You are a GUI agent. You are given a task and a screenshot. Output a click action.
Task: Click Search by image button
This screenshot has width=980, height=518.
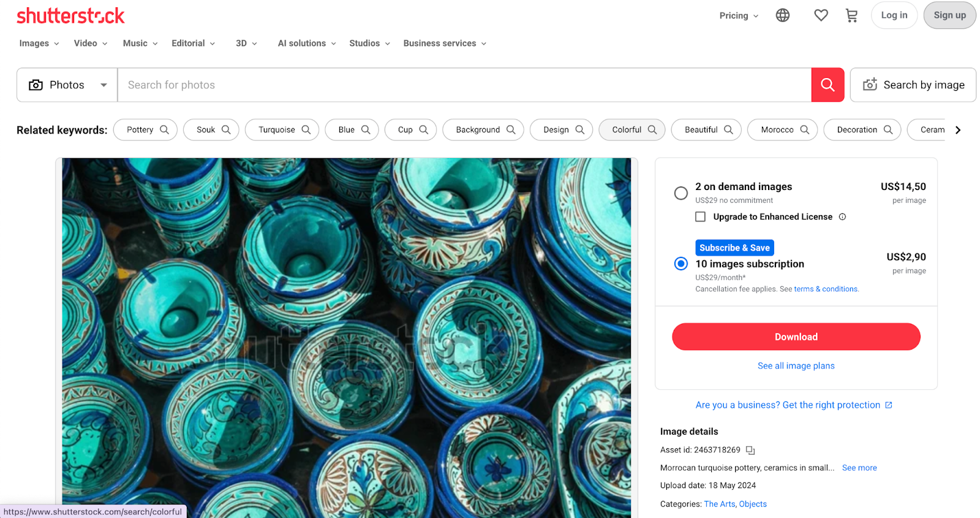click(x=913, y=85)
